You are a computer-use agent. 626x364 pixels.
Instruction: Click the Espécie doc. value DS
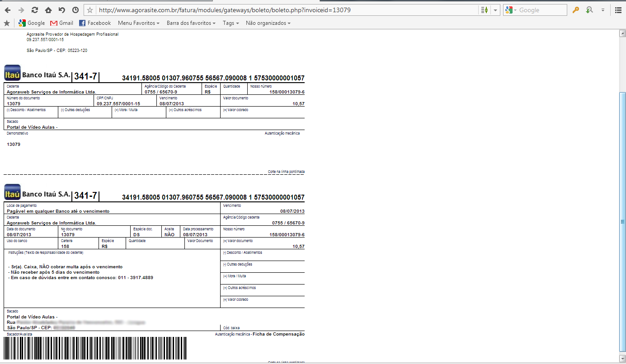coord(136,234)
